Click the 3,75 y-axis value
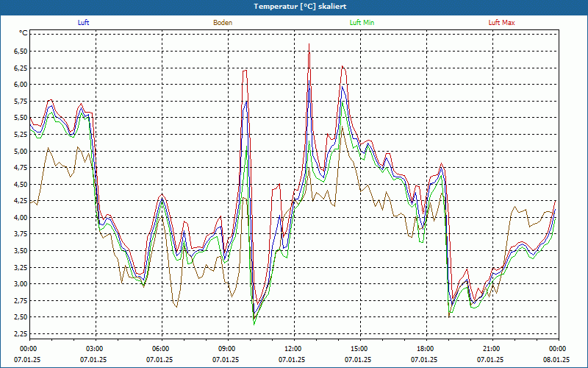The height and width of the screenshot is (368, 588). coord(21,234)
